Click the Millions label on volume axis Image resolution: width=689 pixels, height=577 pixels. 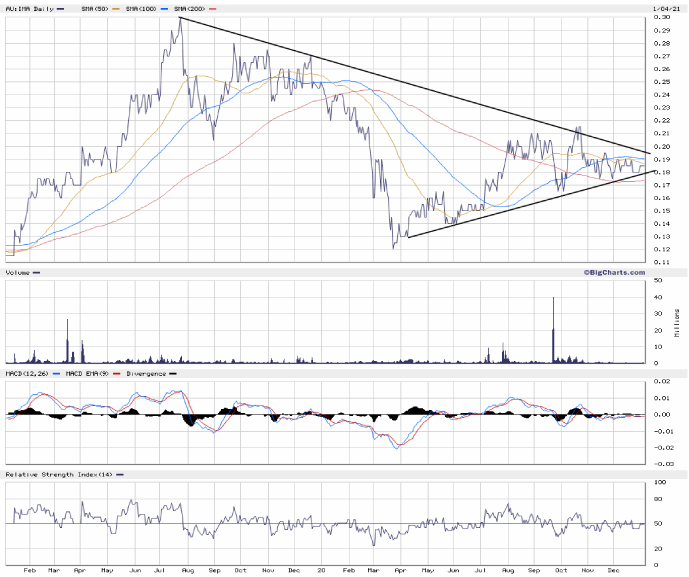pyautogui.click(x=679, y=322)
